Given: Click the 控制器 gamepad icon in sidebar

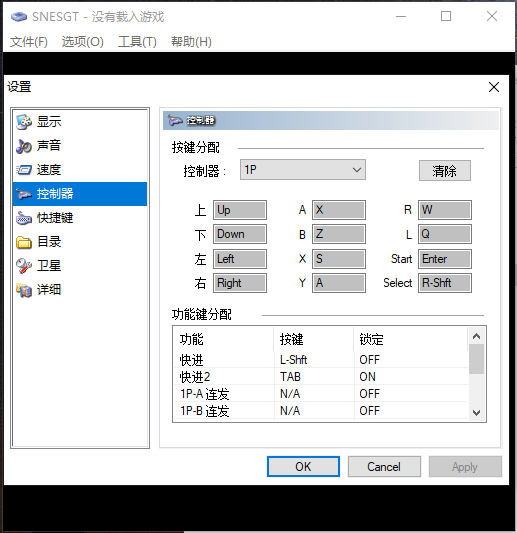Looking at the screenshot, I should click(x=24, y=194).
